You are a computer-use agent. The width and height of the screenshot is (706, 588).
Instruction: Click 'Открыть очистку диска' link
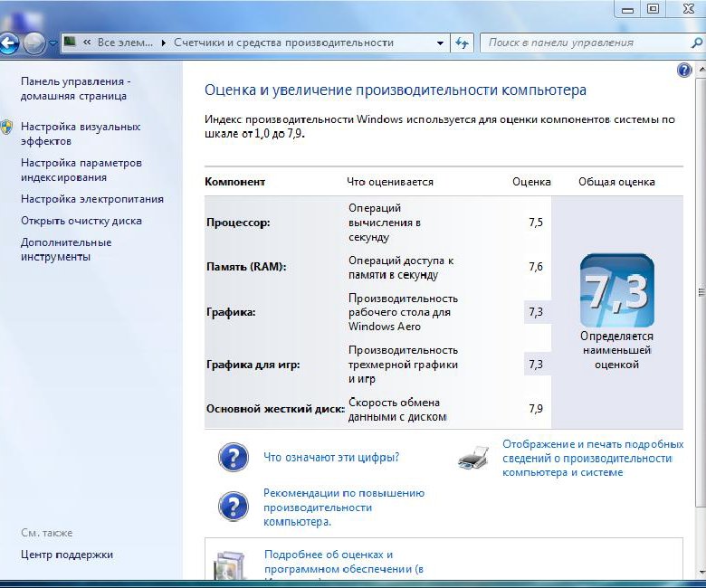pos(81,221)
